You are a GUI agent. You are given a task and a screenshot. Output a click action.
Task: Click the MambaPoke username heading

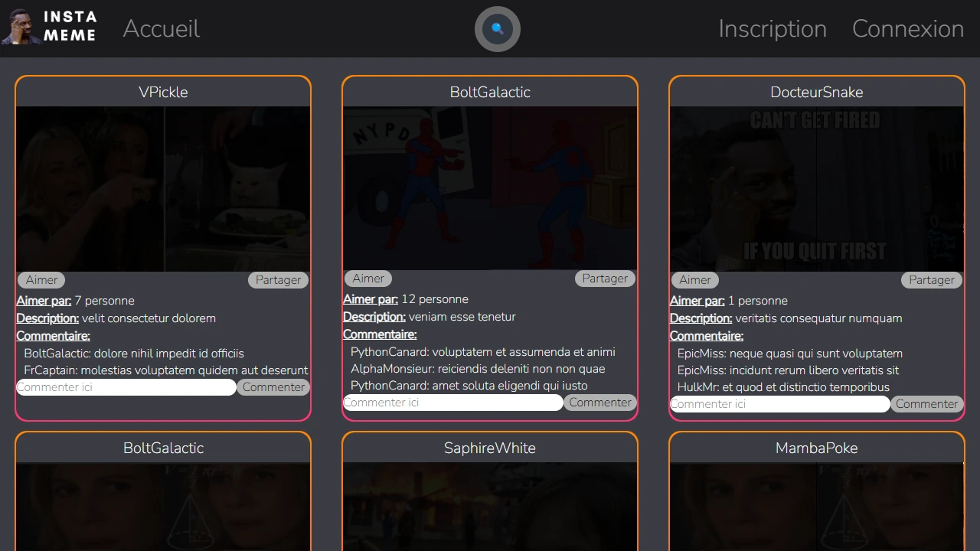[817, 448]
